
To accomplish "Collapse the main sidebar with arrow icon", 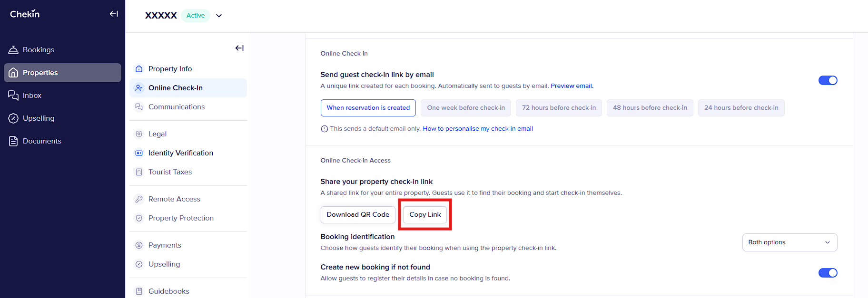I will pos(114,14).
